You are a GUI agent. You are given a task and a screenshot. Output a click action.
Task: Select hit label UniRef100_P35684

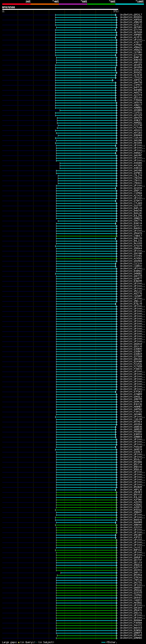(131, 100)
